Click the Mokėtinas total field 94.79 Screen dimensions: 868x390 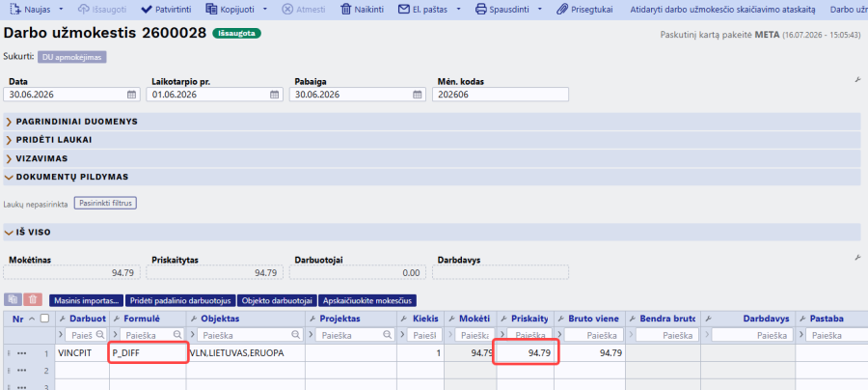click(72, 272)
